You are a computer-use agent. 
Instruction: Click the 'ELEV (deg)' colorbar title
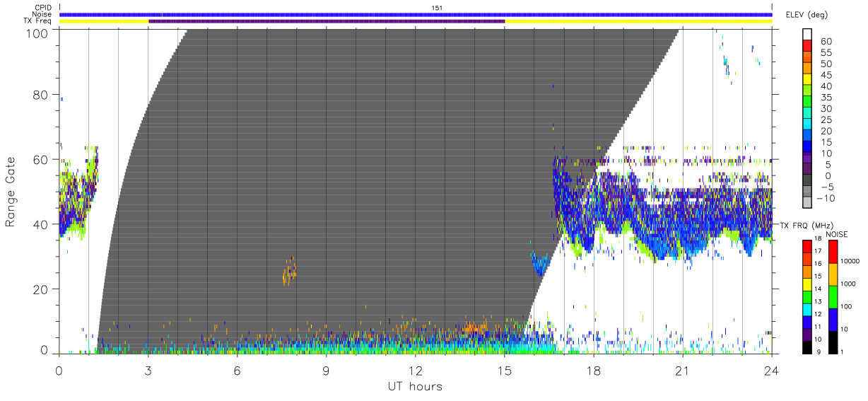pyautogui.click(x=807, y=15)
